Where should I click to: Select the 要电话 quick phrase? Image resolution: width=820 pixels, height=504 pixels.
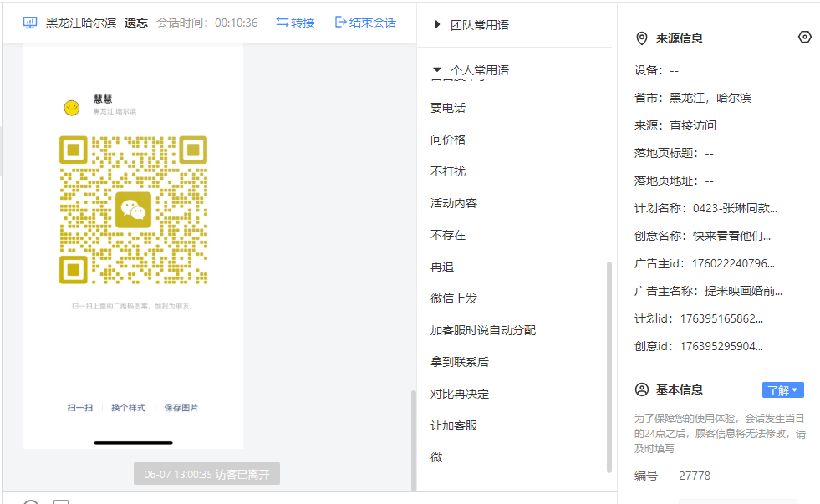(x=448, y=108)
